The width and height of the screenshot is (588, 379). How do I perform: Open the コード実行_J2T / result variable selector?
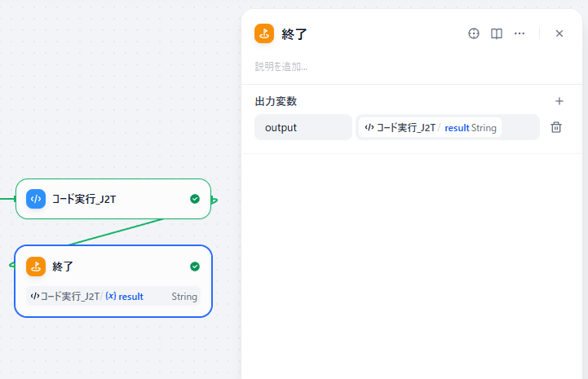click(448, 127)
